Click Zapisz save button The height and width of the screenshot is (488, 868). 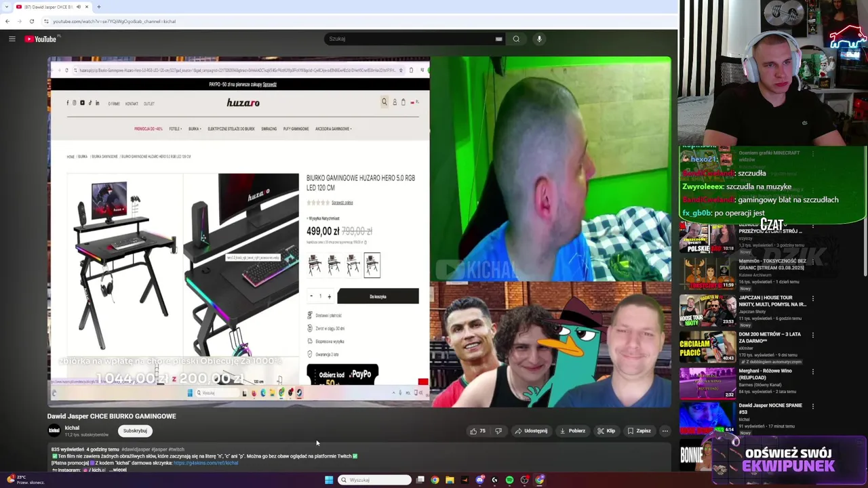point(639,431)
